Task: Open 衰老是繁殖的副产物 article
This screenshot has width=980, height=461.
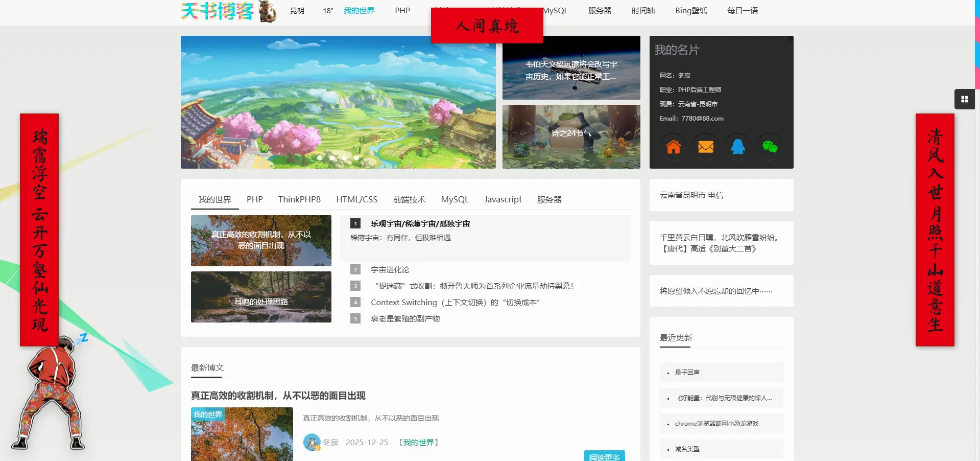Action: [x=405, y=318]
